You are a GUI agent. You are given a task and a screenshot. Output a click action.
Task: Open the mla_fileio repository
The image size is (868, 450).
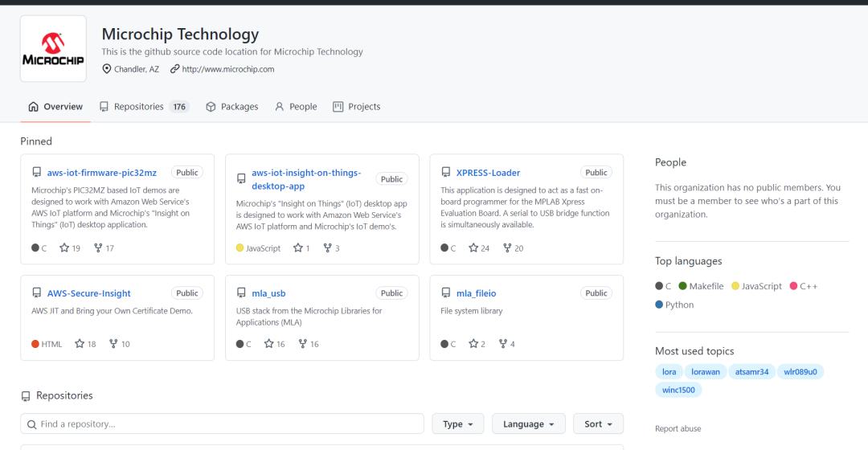point(476,293)
